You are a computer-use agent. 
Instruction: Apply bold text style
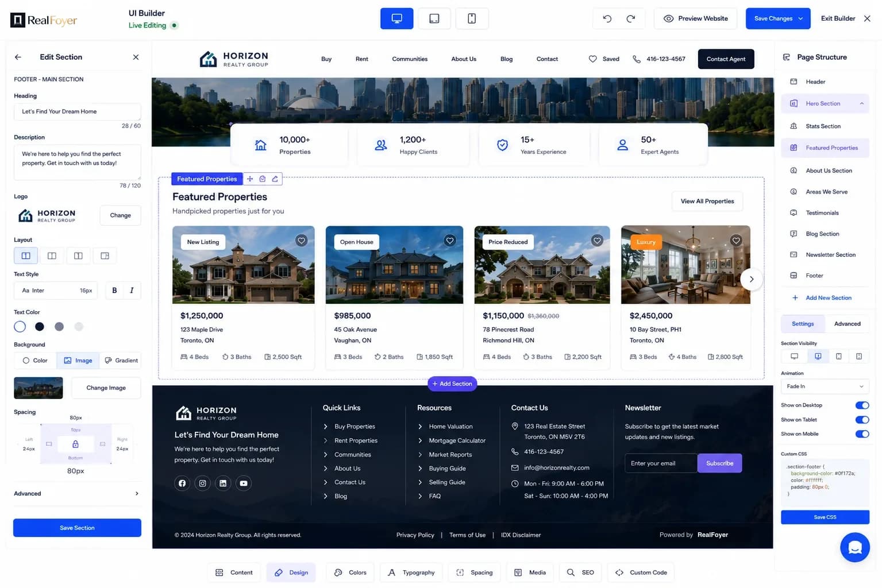point(114,291)
